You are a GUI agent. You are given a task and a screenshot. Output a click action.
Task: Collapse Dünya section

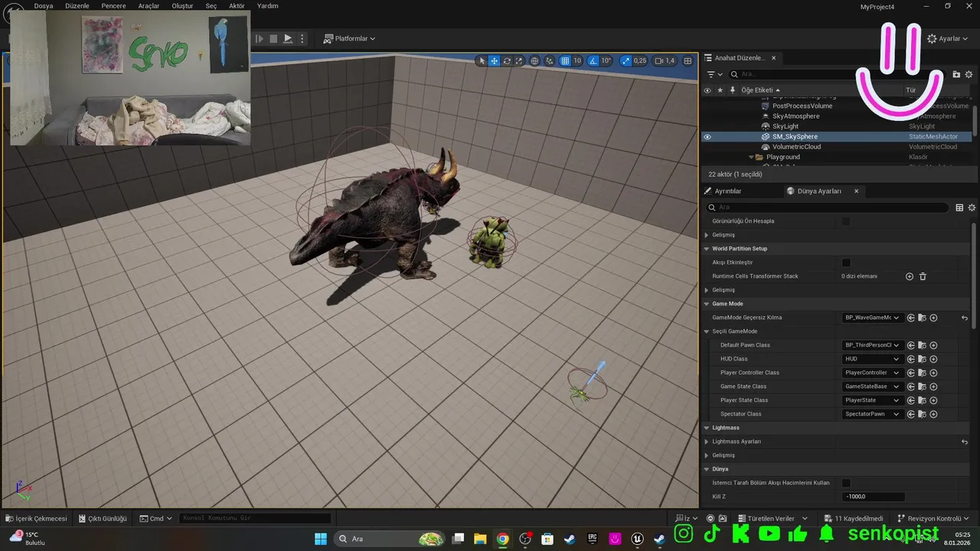(x=707, y=469)
